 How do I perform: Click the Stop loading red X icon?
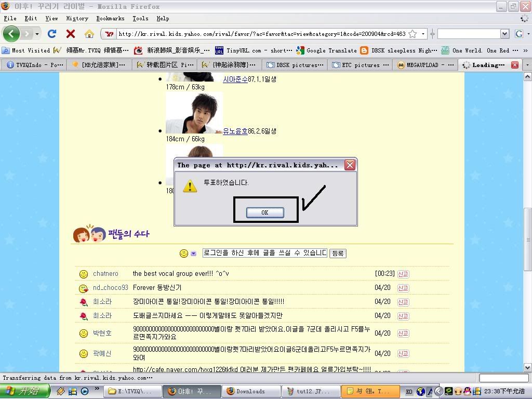pos(71,34)
